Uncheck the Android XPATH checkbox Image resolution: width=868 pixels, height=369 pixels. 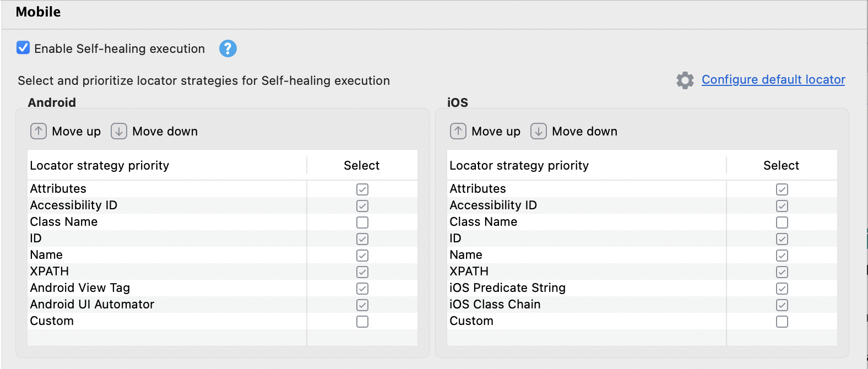[x=362, y=272]
